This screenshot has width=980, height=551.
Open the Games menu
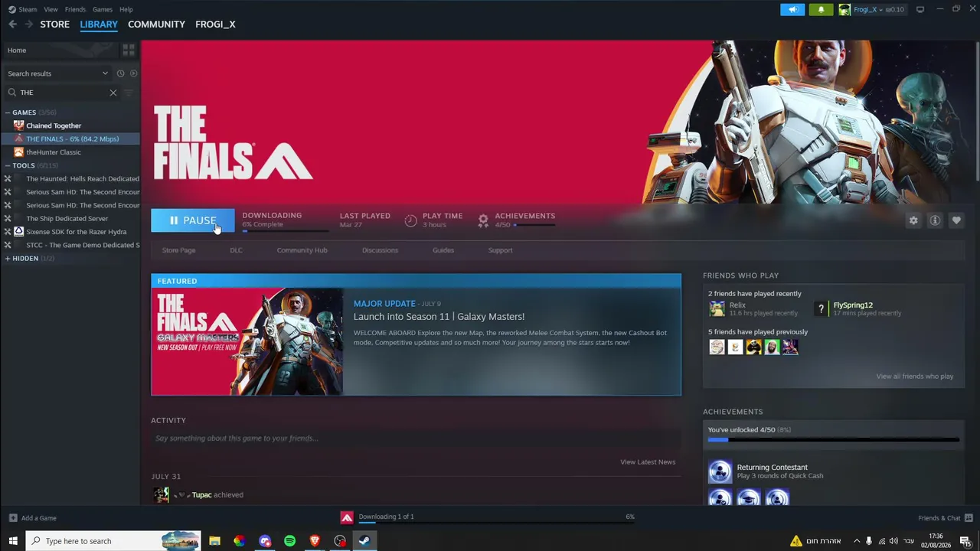point(103,9)
